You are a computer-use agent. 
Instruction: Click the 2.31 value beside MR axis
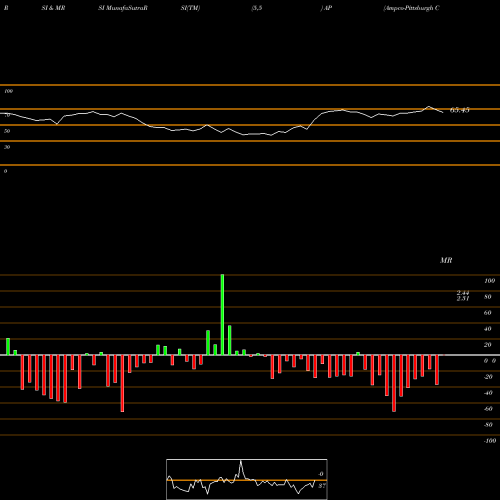point(463,298)
